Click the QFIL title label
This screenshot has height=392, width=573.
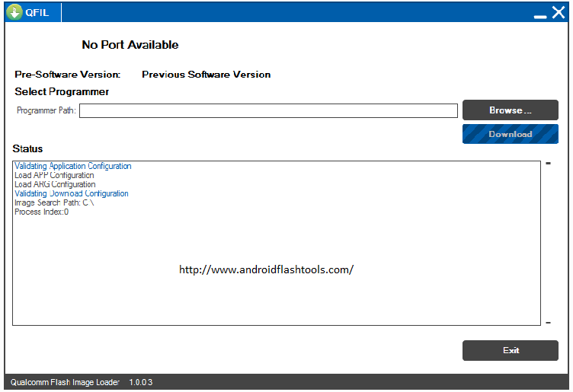point(37,13)
